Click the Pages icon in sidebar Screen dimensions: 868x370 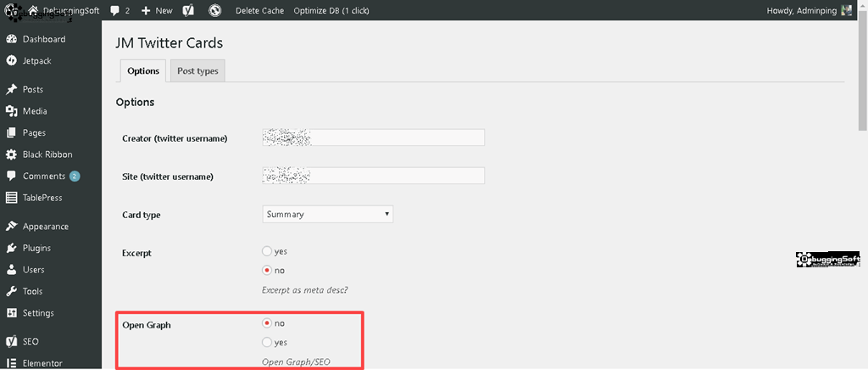tap(11, 133)
